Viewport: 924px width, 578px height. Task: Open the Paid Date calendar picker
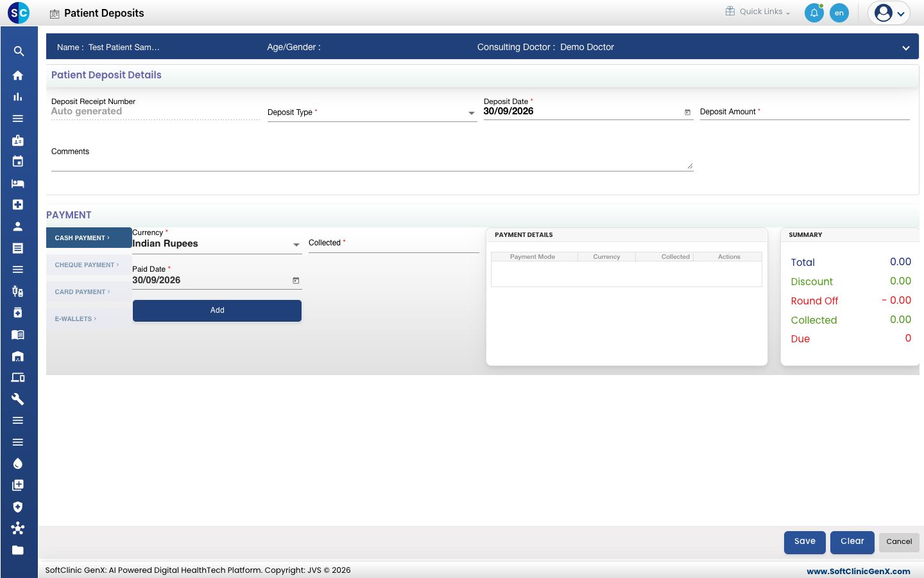296,281
